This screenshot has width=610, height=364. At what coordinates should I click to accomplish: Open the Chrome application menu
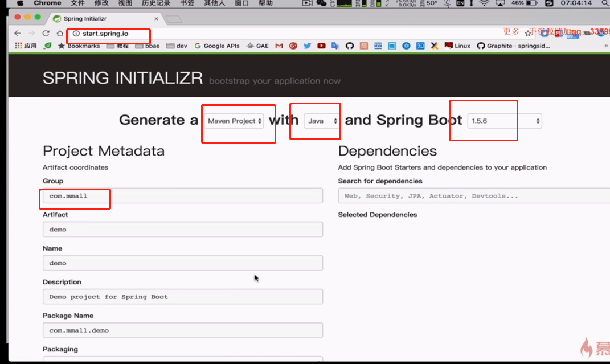(47, 3)
